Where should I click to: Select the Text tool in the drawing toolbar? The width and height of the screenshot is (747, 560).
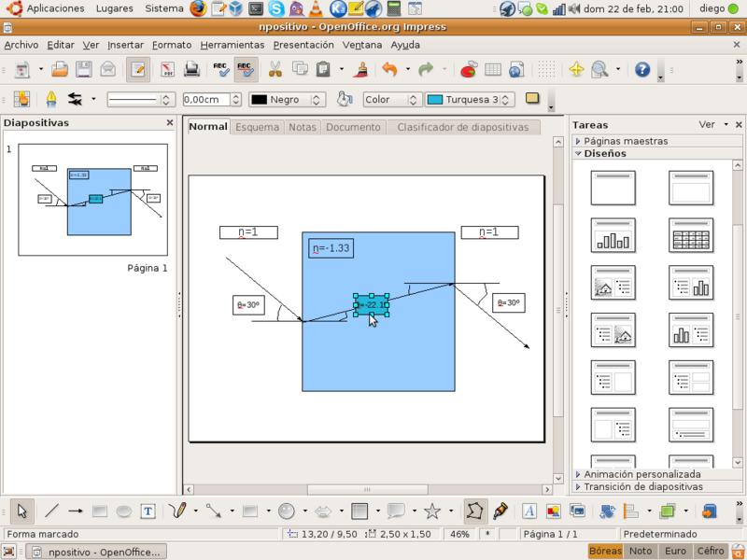tap(148, 511)
